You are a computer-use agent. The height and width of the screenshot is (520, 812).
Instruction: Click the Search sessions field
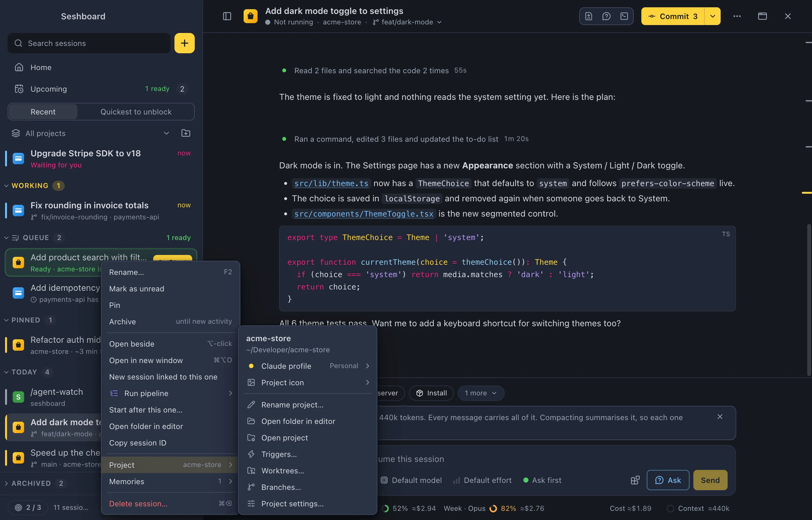(89, 43)
